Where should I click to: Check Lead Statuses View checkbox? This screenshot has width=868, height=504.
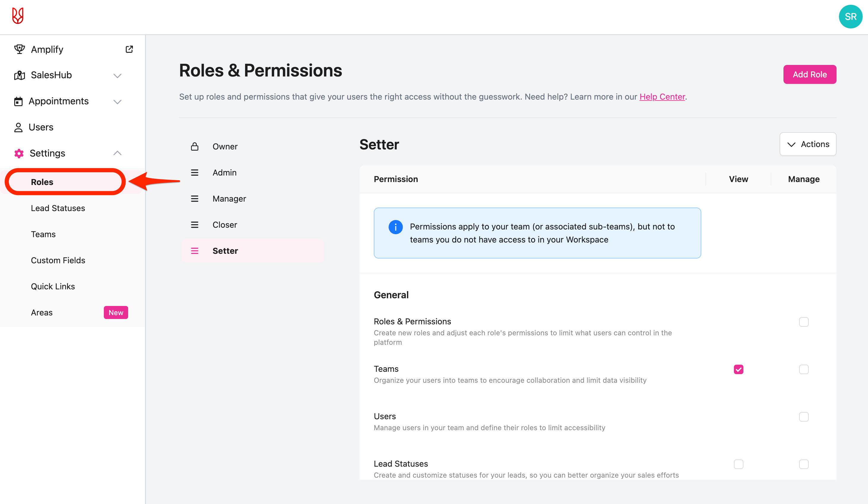click(x=738, y=464)
